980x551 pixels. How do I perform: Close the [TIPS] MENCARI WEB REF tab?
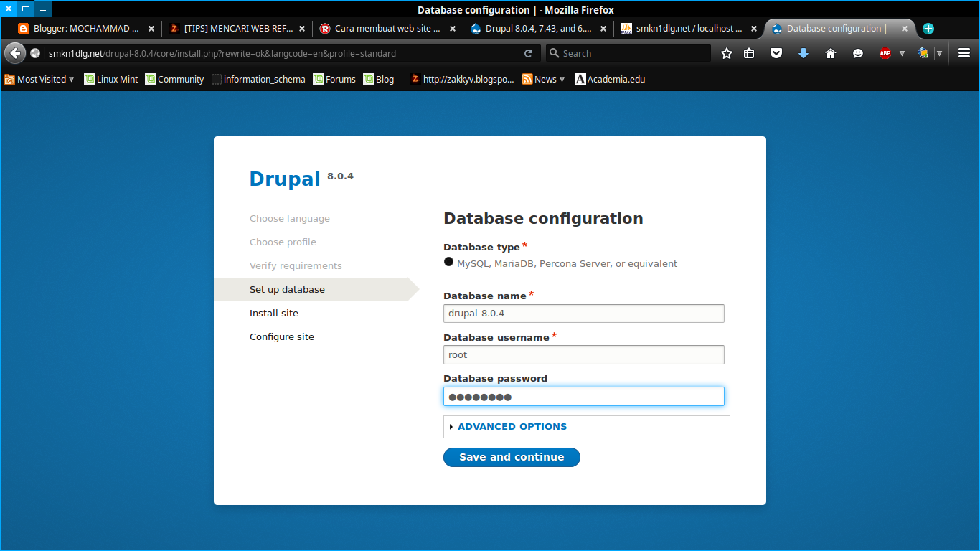(x=302, y=29)
